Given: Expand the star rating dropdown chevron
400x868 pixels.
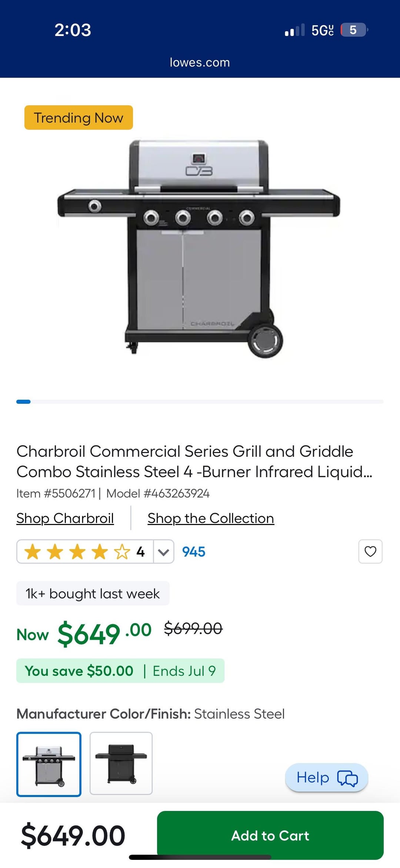Looking at the screenshot, I should pos(163,552).
